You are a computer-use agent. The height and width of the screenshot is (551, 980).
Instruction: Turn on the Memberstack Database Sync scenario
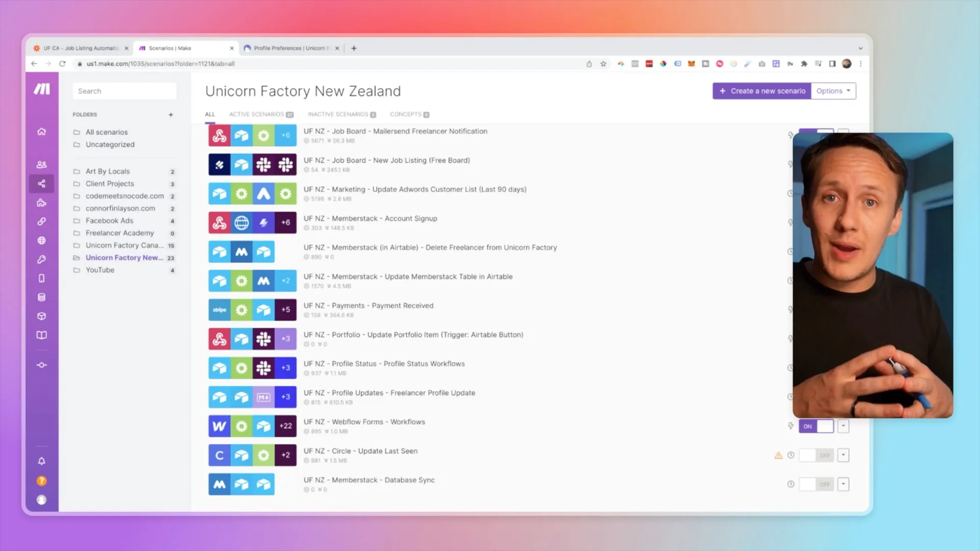tap(816, 484)
